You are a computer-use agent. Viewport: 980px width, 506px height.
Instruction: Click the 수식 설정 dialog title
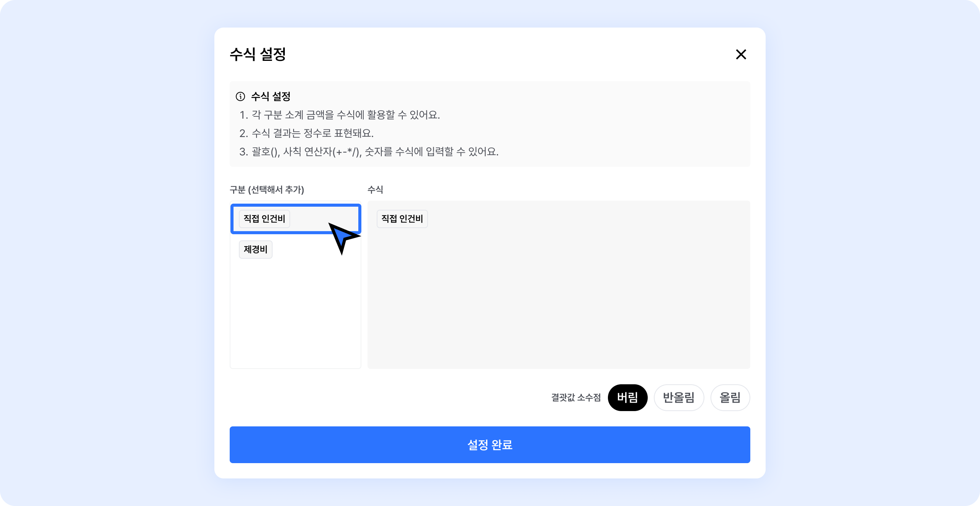(x=258, y=54)
